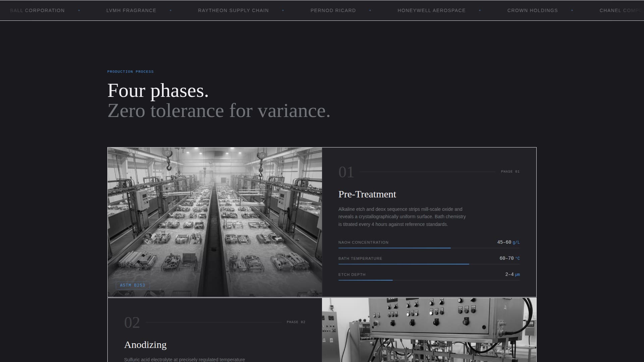Click the large "02" phase number
This screenshot has width=644, height=362.
pos(132,322)
